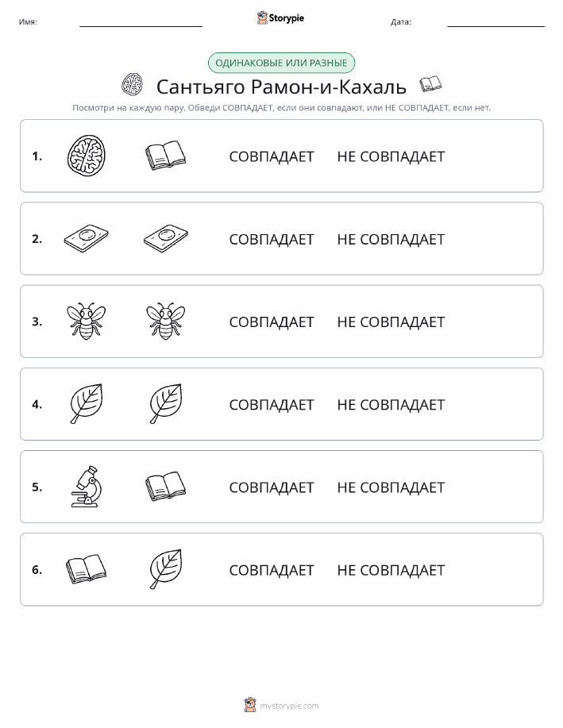Click the leaf icon in row 6
The image size is (563, 728).
tap(165, 569)
